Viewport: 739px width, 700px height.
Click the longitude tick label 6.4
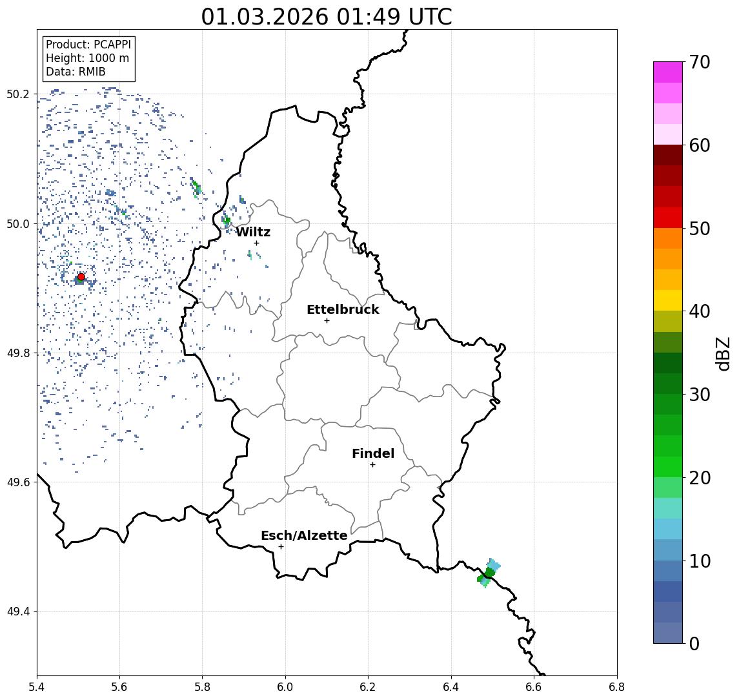[451, 687]
